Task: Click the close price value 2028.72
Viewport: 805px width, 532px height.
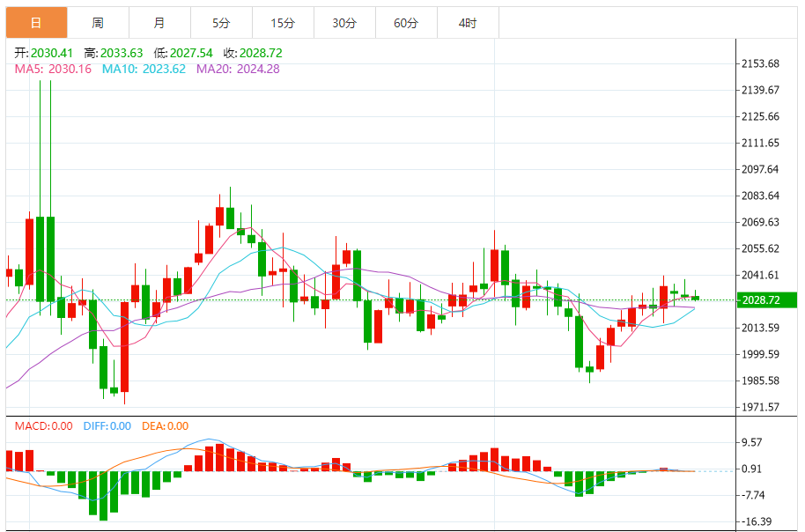Action: coord(261,53)
